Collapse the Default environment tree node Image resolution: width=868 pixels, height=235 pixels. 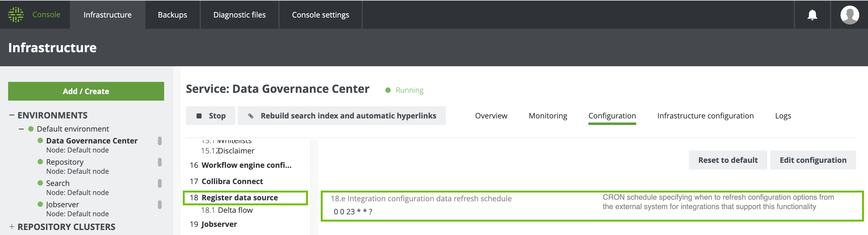(x=21, y=129)
